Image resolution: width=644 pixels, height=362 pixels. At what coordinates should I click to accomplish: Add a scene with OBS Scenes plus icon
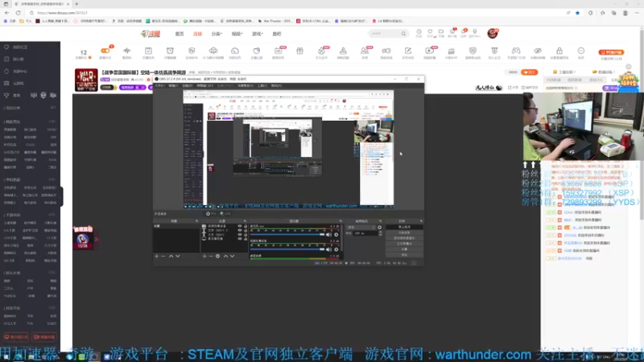(156, 256)
